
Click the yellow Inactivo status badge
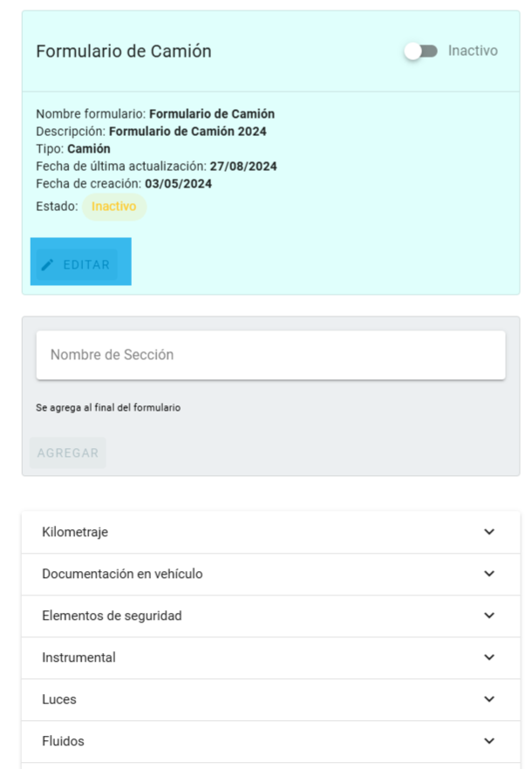pos(114,208)
